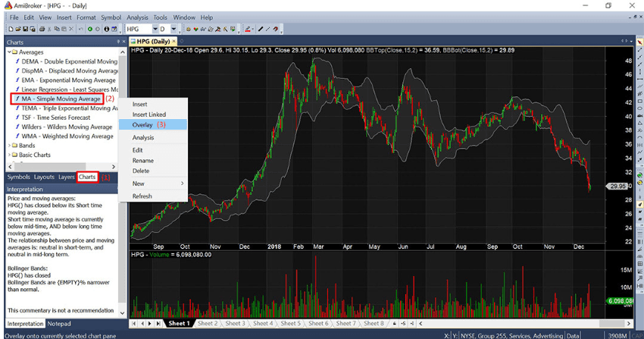Image resolution: width=644 pixels, height=339 pixels.
Task: Expand the Basic Charts folder
Action: pyautogui.click(x=9, y=155)
